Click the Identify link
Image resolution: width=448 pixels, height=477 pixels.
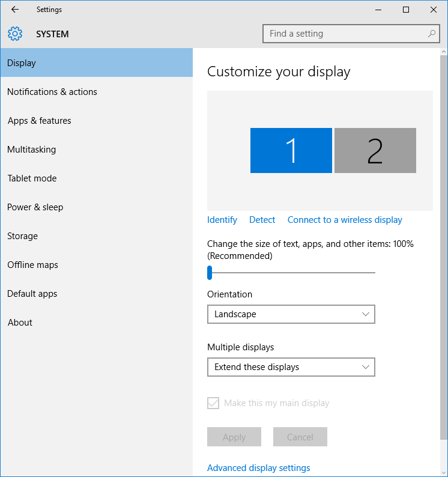coord(222,220)
